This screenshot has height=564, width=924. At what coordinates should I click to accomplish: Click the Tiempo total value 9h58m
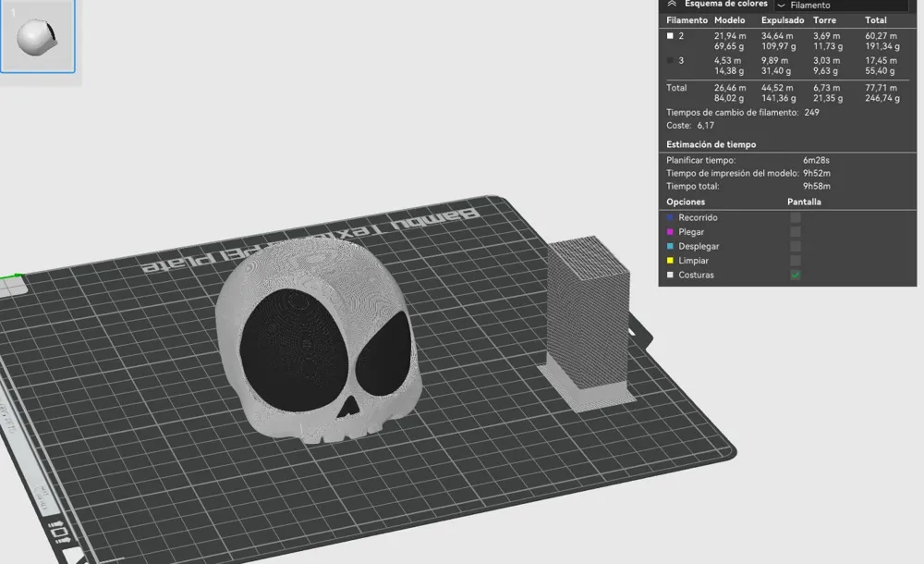coord(817,186)
